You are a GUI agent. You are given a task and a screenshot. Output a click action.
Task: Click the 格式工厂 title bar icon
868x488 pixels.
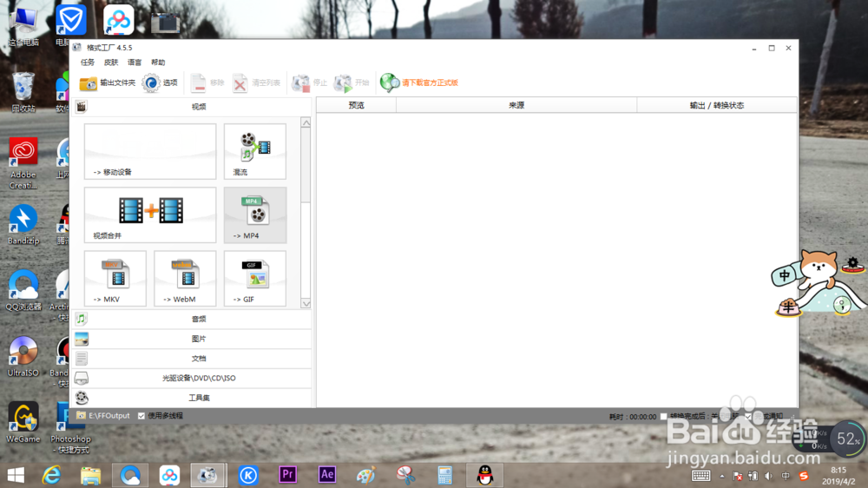pos(77,48)
